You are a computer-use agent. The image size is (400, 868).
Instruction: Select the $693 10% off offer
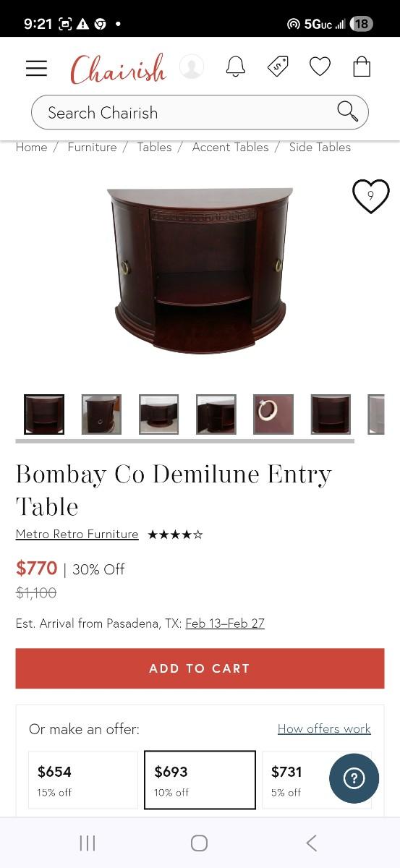[x=200, y=780]
